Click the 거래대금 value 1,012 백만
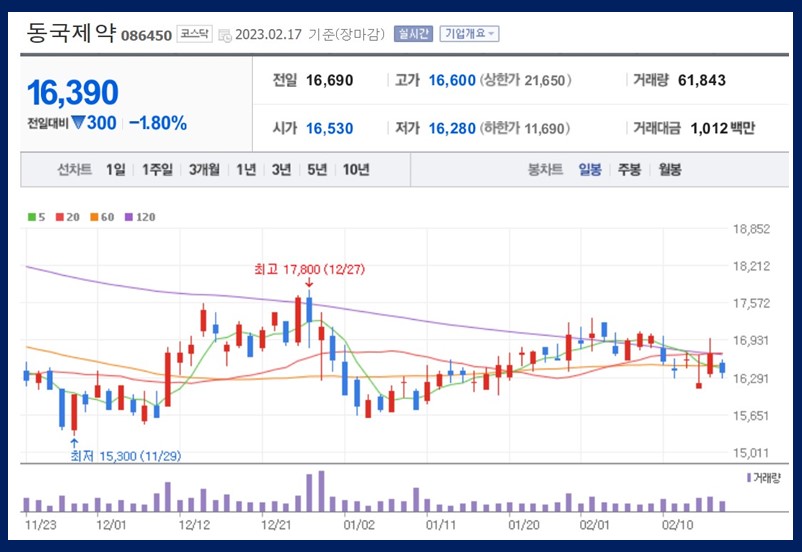The height and width of the screenshot is (552, 802). [723, 128]
